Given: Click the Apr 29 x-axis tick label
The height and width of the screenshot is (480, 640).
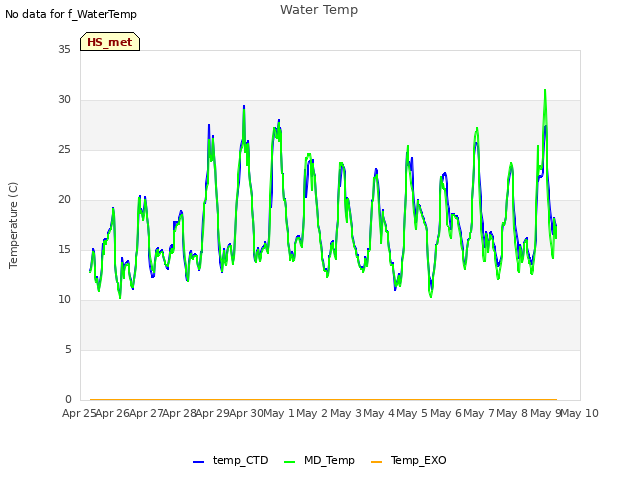Looking at the screenshot, I should coord(213,413).
